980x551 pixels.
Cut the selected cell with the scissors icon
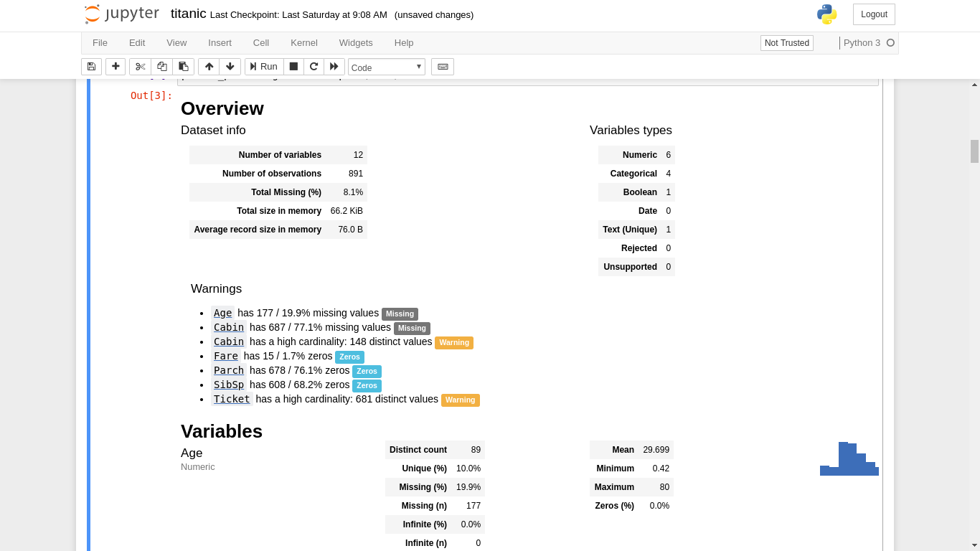click(x=140, y=66)
